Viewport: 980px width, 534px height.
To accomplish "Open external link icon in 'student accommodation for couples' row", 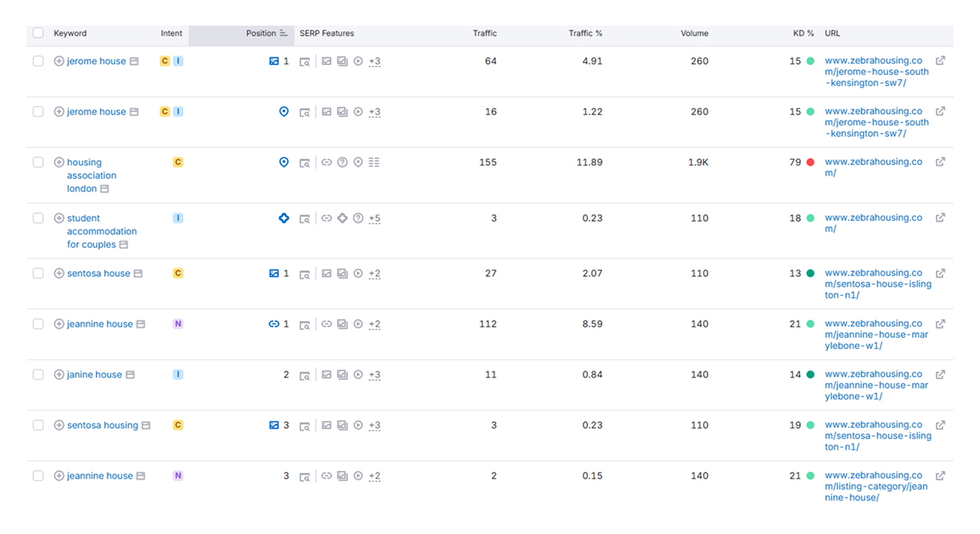I will [x=941, y=218].
